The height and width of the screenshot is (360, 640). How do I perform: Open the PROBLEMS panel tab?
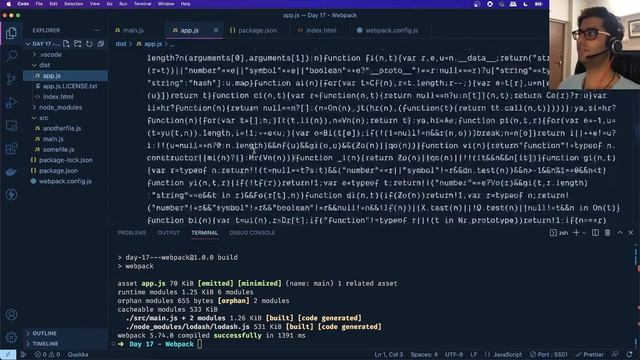coord(132,233)
